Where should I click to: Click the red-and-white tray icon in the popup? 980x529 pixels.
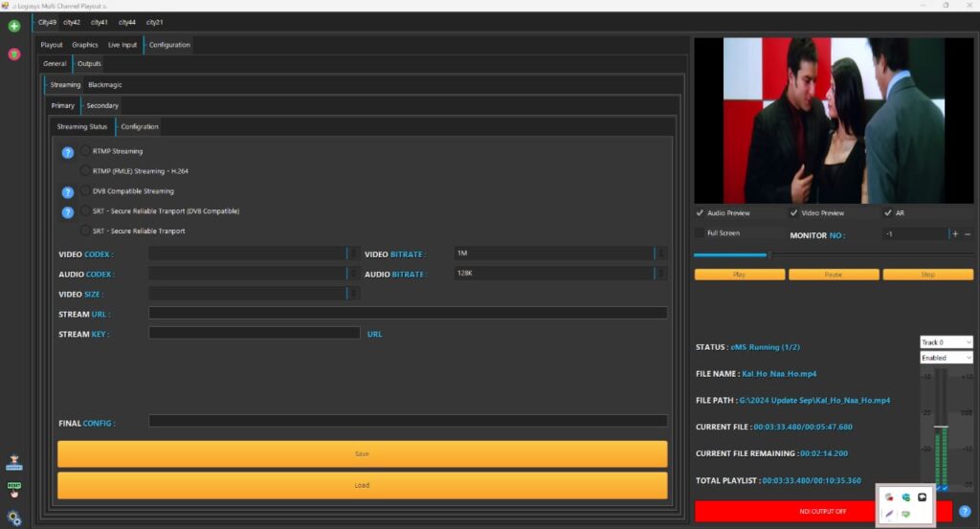(x=889, y=497)
